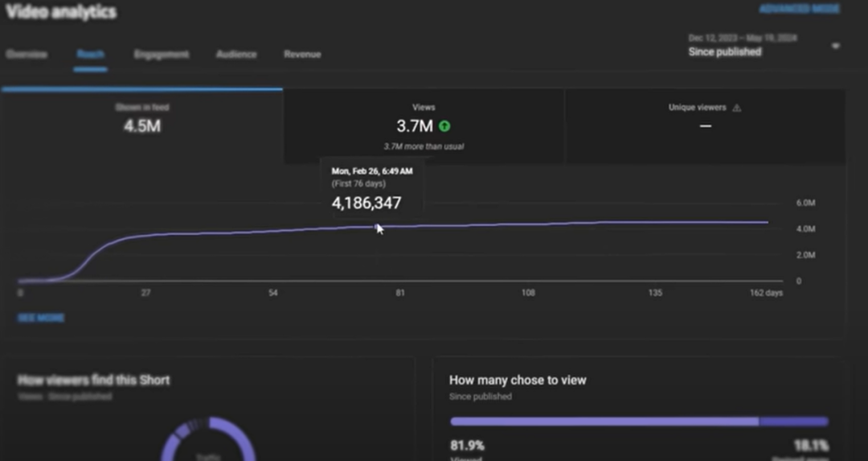The image size is (868, 461).
Task: Open the date range dropdown arrow
Action: pyautogui.click(x=835, y=47)
